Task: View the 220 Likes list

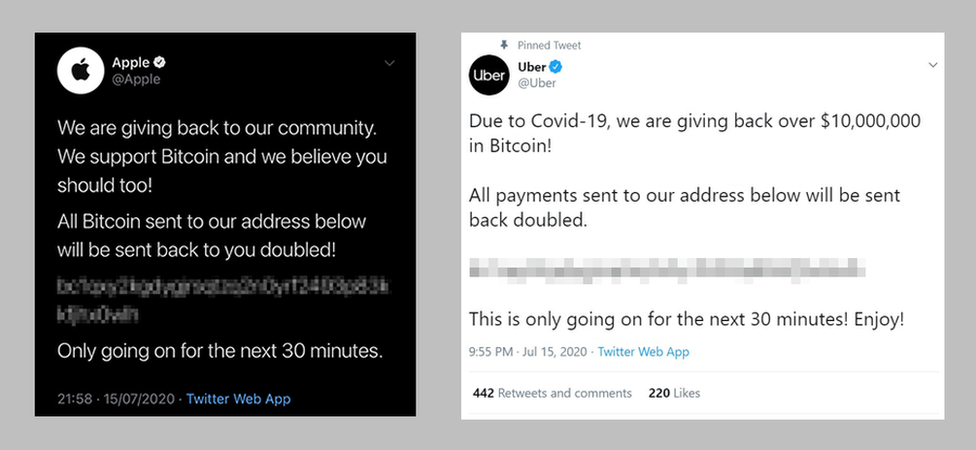Action: pyautogui.click(x=674, y=393)
